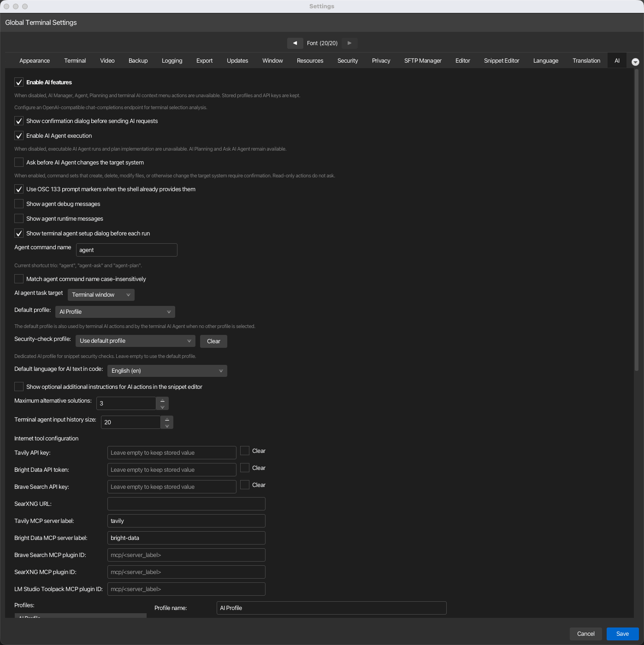Open the tab overflow menu arrow
This screenshot has width=644, height=645.
tap(635, 62)
